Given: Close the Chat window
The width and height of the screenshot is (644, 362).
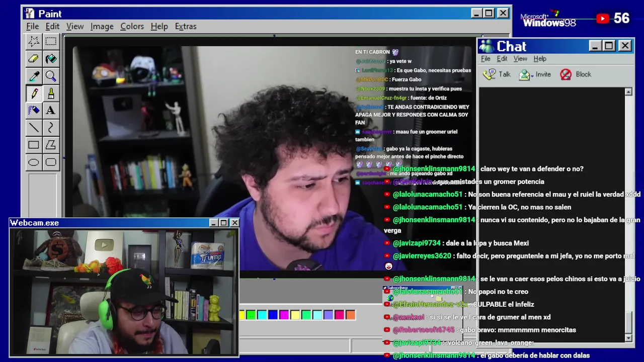Looking at the screenshot, I should point(625,46).
